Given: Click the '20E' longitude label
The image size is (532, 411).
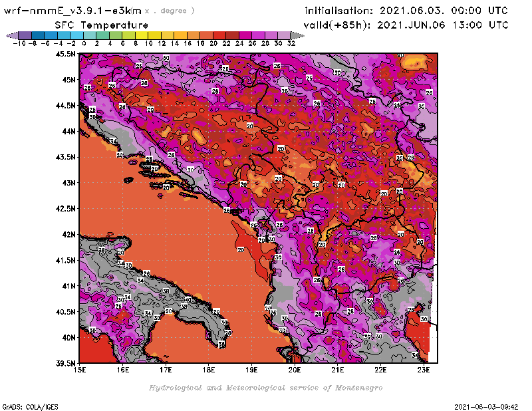Looking at the screenshot, I should point(295,370).
